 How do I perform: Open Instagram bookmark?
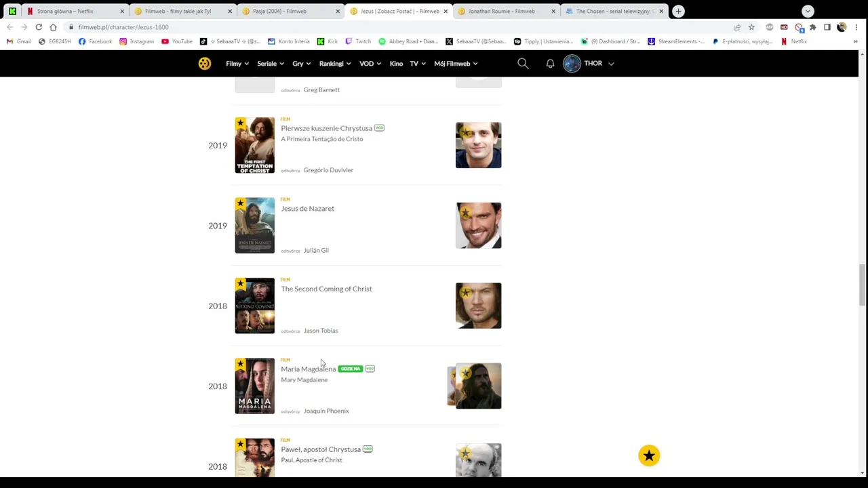[x=136, y=41]
